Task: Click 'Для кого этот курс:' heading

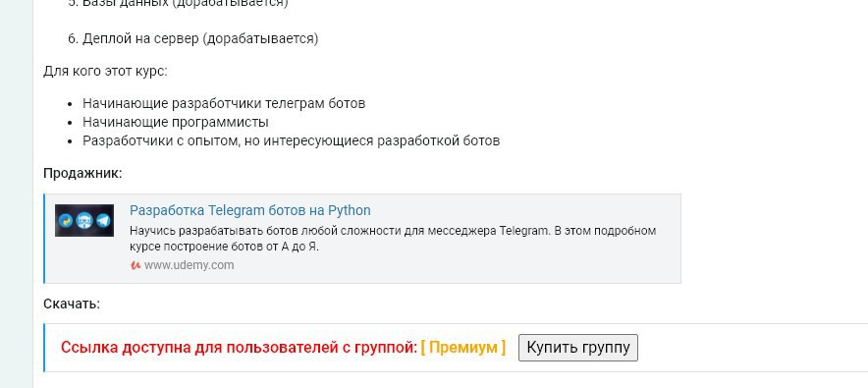Action: pos(105,72)
